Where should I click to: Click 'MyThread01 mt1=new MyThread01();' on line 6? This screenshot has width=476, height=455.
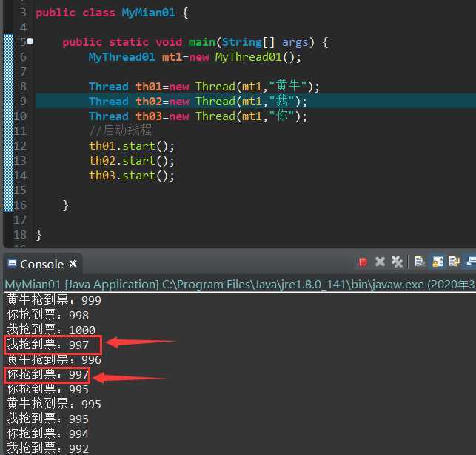tap(195, 57)
